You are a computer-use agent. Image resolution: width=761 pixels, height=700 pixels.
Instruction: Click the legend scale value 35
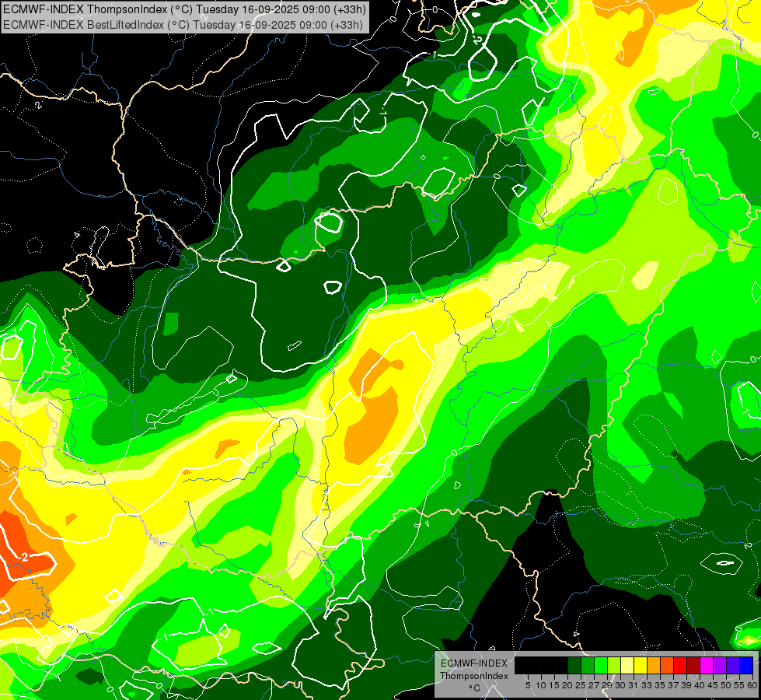(661, 685)
